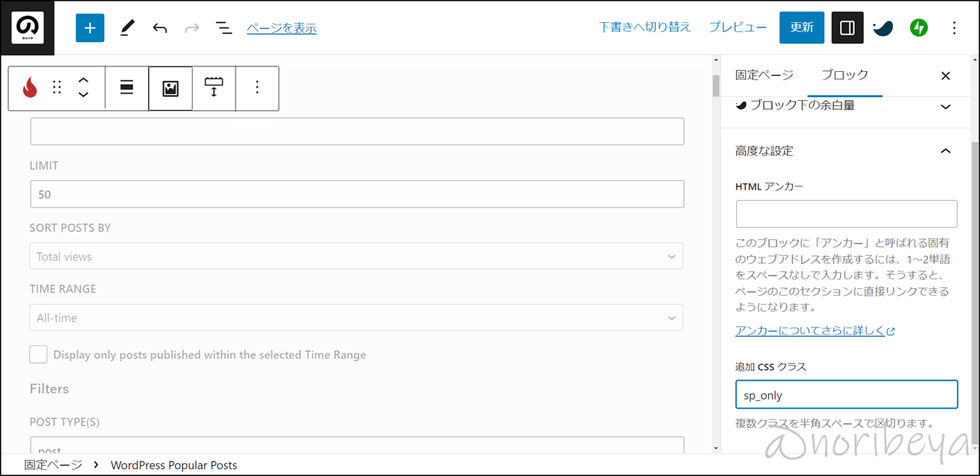Select the pencil Tools icon
The height and width of the screenshot is (476, 980).
point(127,28)
